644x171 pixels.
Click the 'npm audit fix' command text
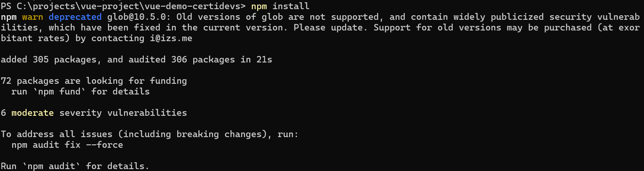point(46,145)
